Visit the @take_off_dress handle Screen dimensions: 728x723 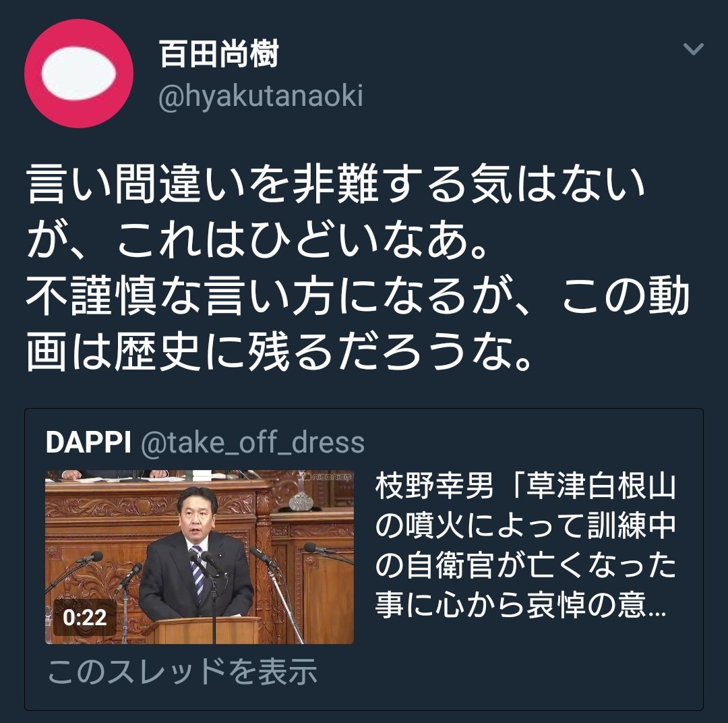point(253,443)
